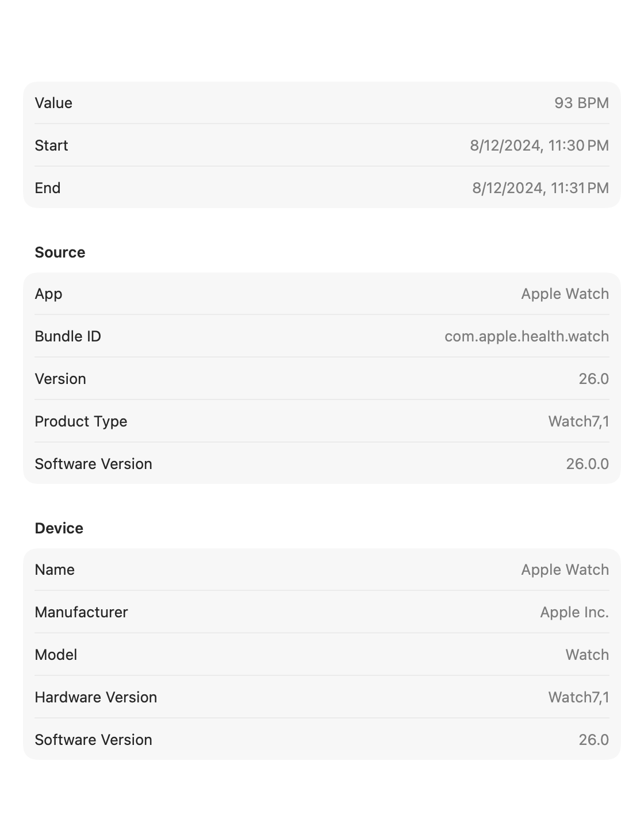Click the Hardware Version Watch7,1 value
644x830 pixels.
578,697
